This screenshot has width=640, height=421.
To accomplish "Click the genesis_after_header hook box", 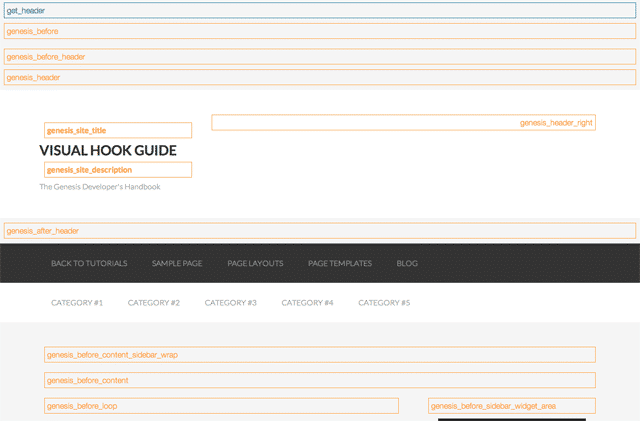I will click(x=320, y=231).
